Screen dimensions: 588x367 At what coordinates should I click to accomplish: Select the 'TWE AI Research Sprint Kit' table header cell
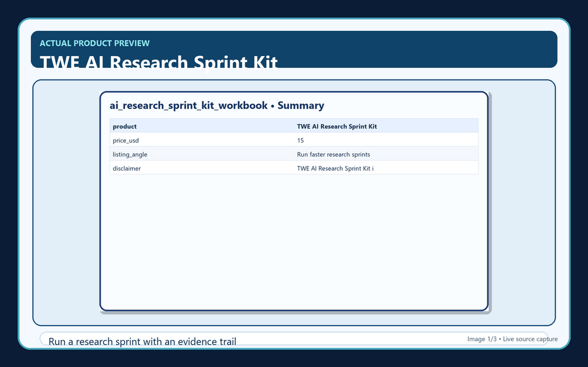click(x=386, y=126)
